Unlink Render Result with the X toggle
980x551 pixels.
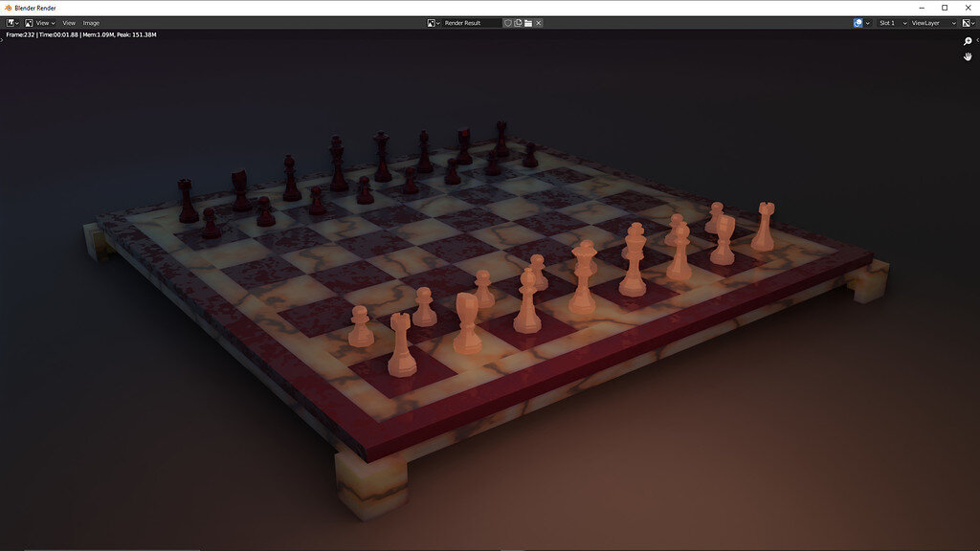tap(538, 22)
